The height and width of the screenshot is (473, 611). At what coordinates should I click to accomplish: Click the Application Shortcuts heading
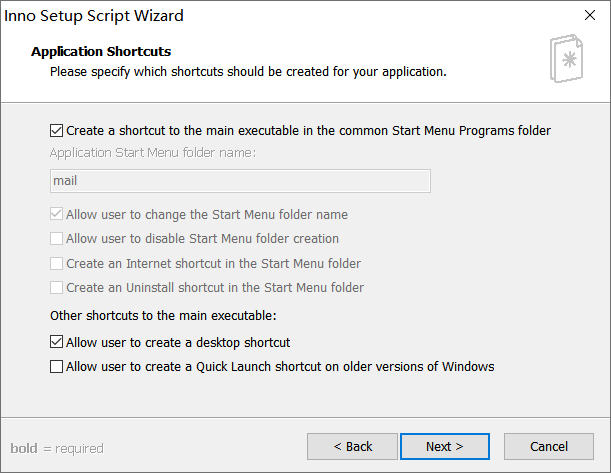101,51
